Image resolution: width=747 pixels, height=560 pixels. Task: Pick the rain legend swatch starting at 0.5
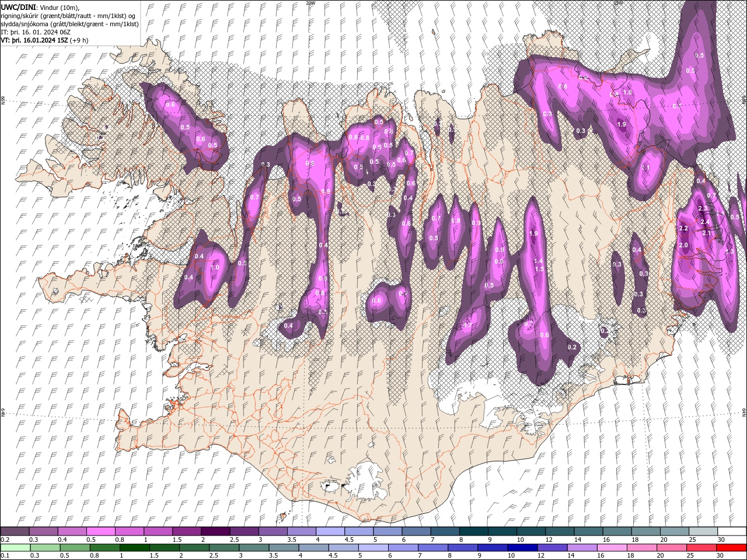[x=75, y=548]
